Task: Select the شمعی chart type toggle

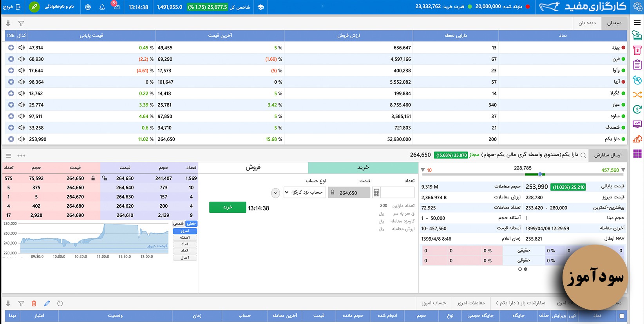Action: tap(179, 223)
